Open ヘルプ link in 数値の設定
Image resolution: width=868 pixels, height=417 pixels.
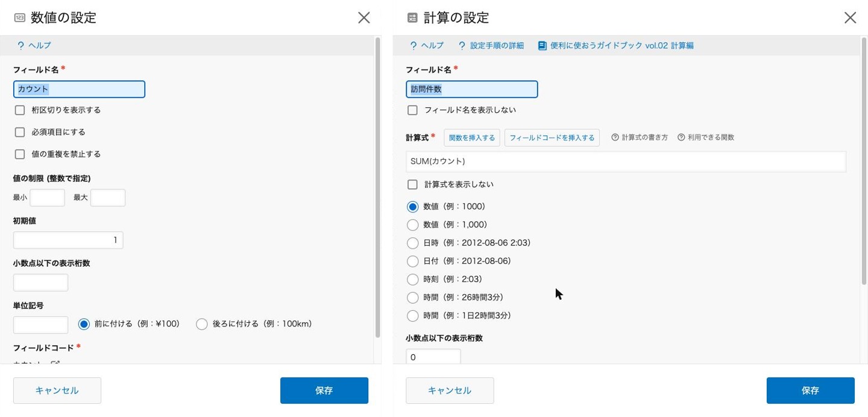40,45
